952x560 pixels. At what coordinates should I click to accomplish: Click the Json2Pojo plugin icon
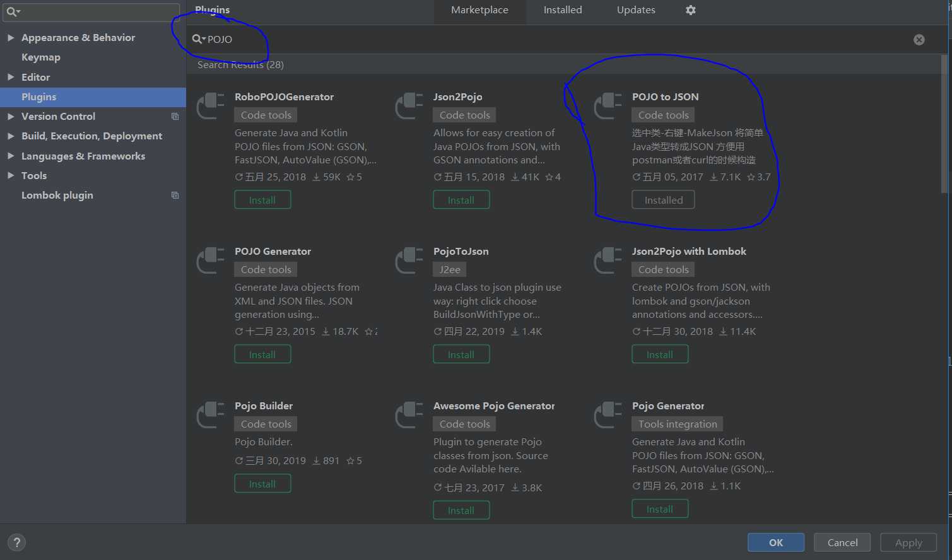[x=409, y=105]
